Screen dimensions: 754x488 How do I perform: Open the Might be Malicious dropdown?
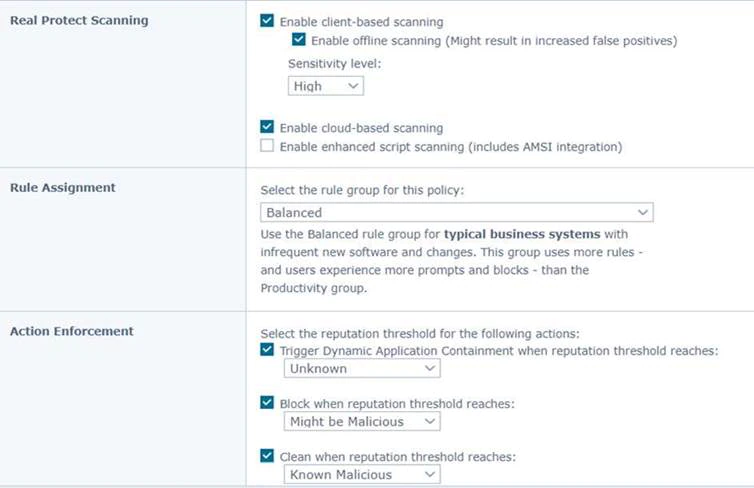point(362,422)
